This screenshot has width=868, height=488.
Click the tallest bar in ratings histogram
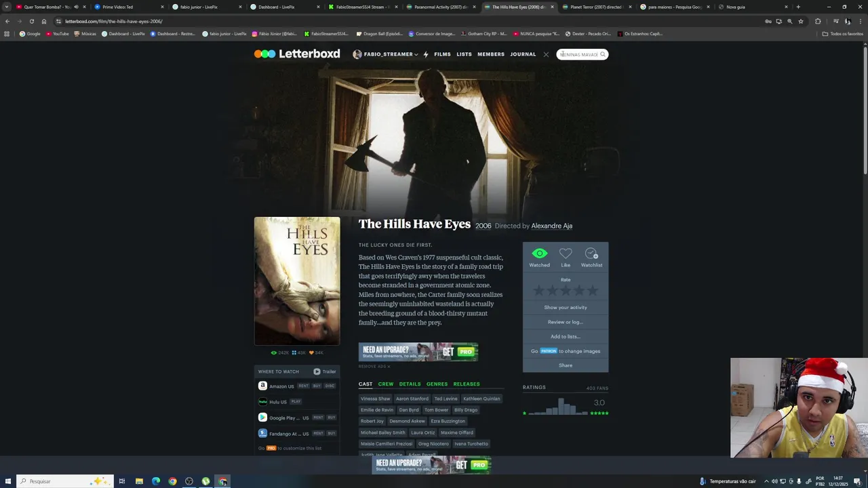pyautogui.click(x=561, y=406)
